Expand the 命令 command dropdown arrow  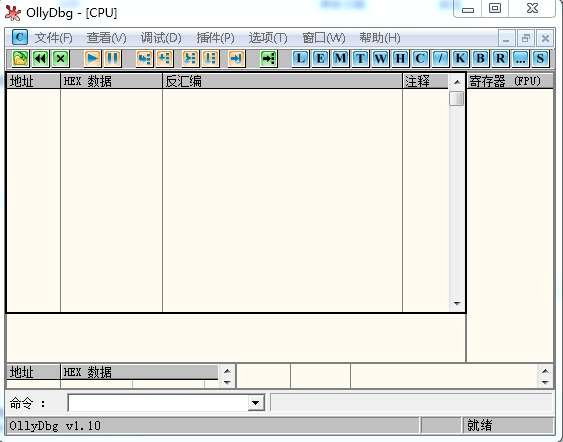[x=256, y=403]
